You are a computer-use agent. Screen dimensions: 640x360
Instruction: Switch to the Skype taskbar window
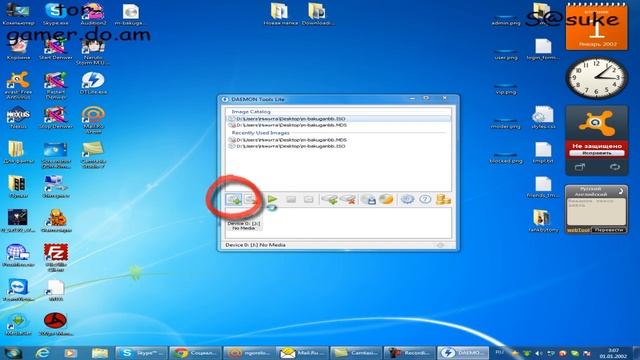coord(141,353)
